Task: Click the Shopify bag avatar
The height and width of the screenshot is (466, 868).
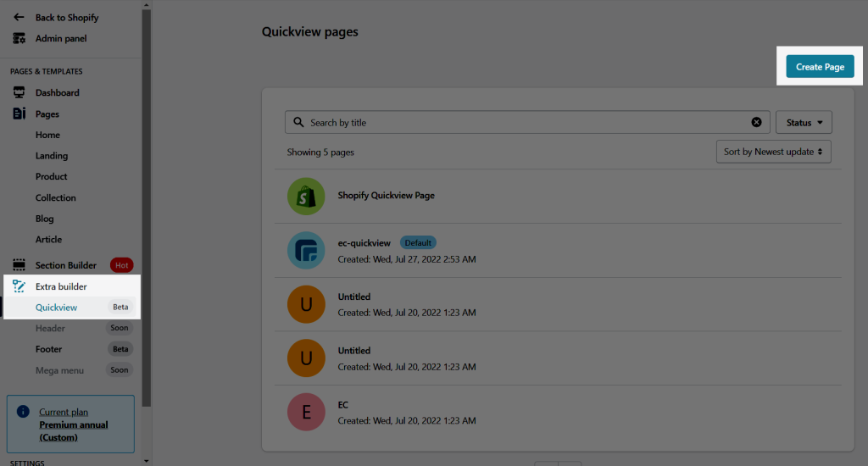Action: 306,197
